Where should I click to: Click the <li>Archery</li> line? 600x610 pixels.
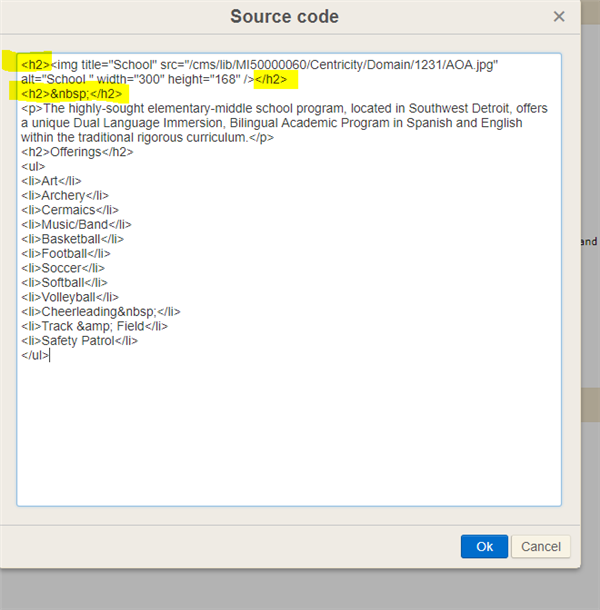[65, 195]
